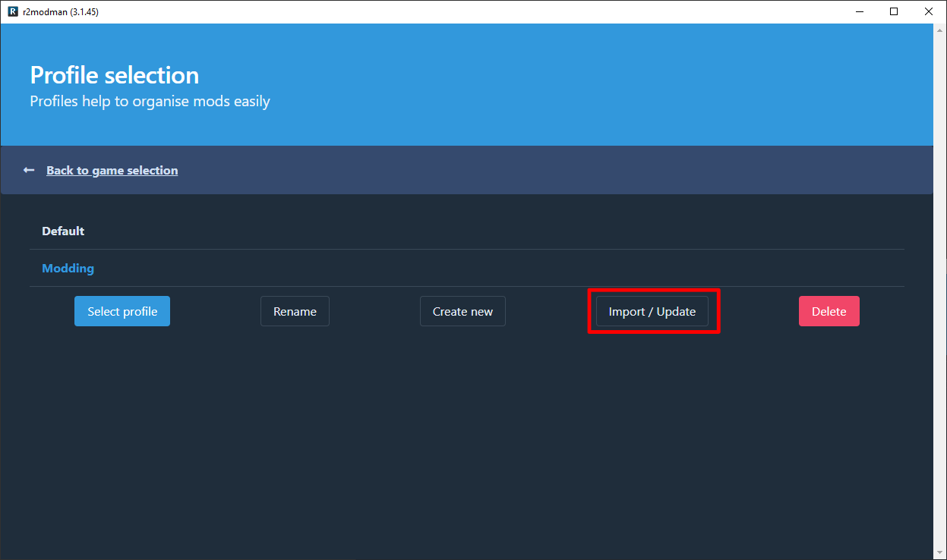This screenshot has height=560, width=947.
Task: Click the Profile selection heading
Action: [x=114, y=74]
